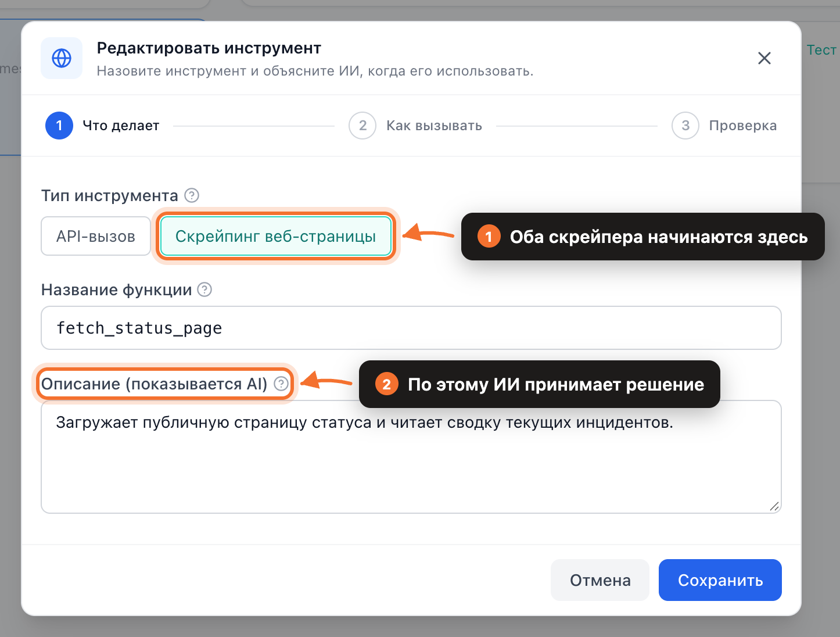The height and width of the screenshot is (637, 840).
Task: Go to step 2 'Как вызывать'
Action: pyautogui.click(x=415, y=126)
